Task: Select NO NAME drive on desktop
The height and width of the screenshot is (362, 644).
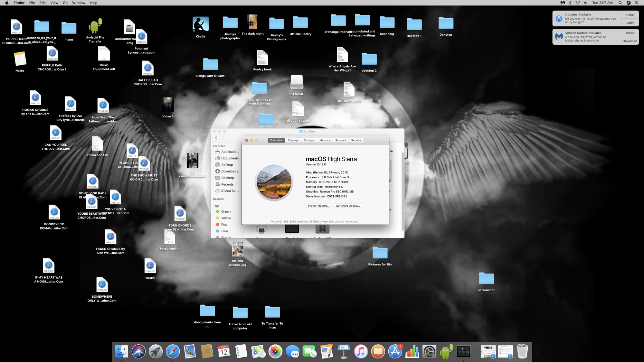Action: (297, 82)
